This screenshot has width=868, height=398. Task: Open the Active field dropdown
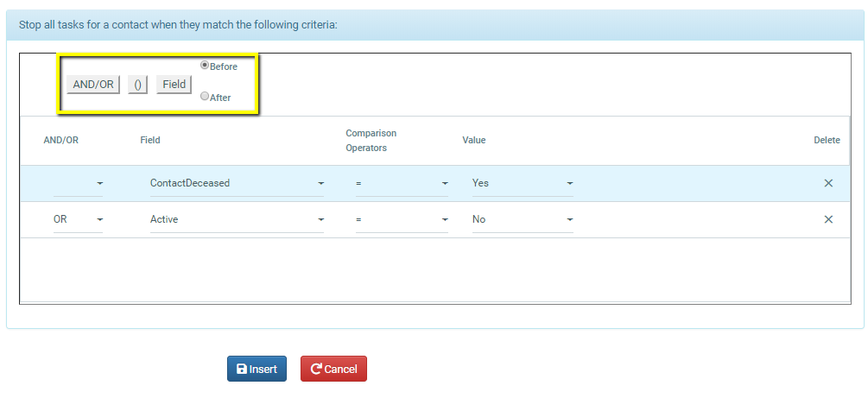tap(237, 219)
